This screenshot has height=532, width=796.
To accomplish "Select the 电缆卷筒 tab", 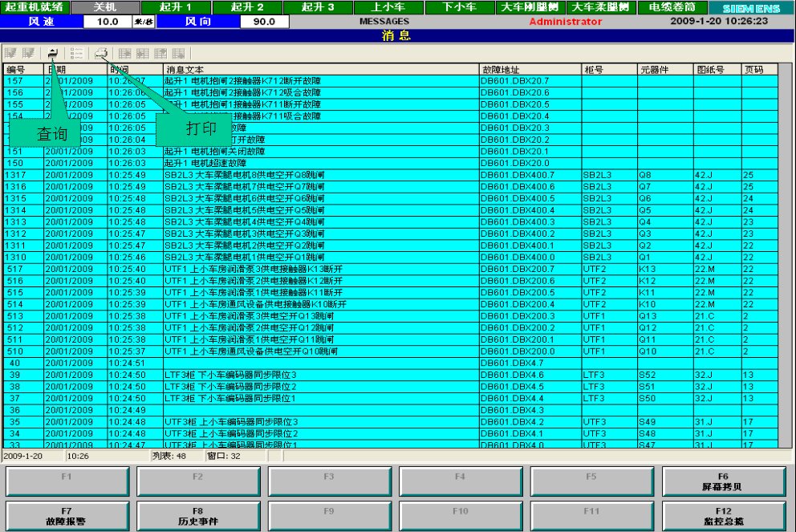I will pyautogui.click(x=672, y=7).
